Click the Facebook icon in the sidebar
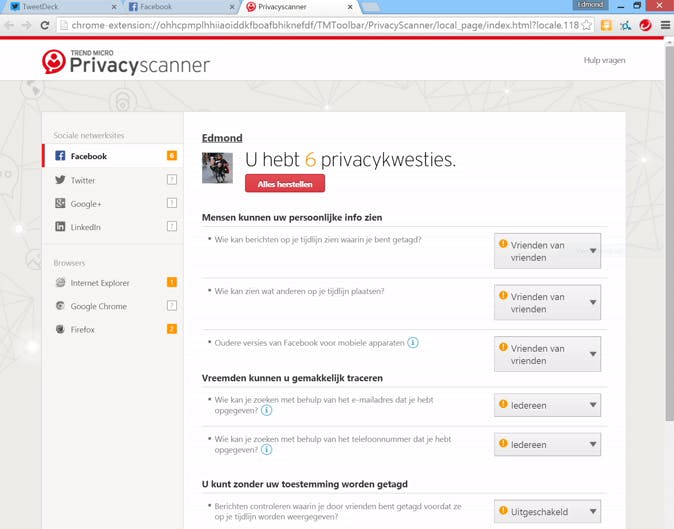The image size is (674, 529). 60,156
